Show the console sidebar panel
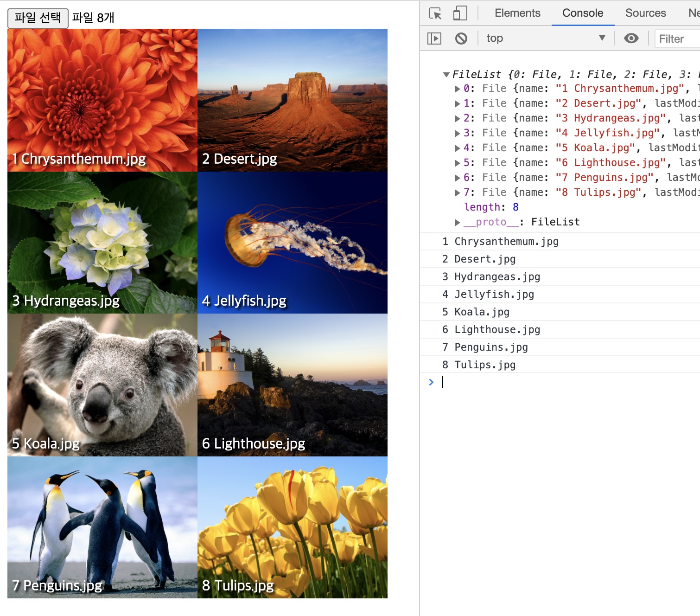The image size is (700, 616). tap(434, 38)
